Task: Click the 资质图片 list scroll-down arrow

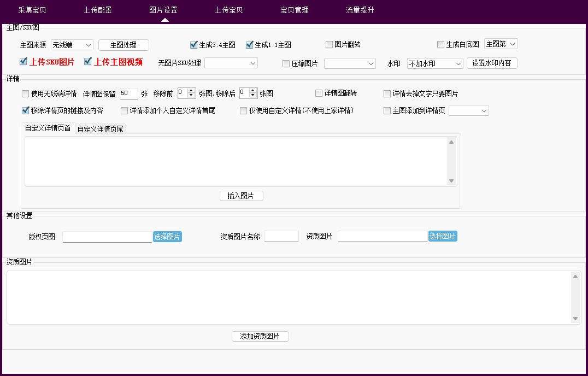Action: [x=575, y=319]
